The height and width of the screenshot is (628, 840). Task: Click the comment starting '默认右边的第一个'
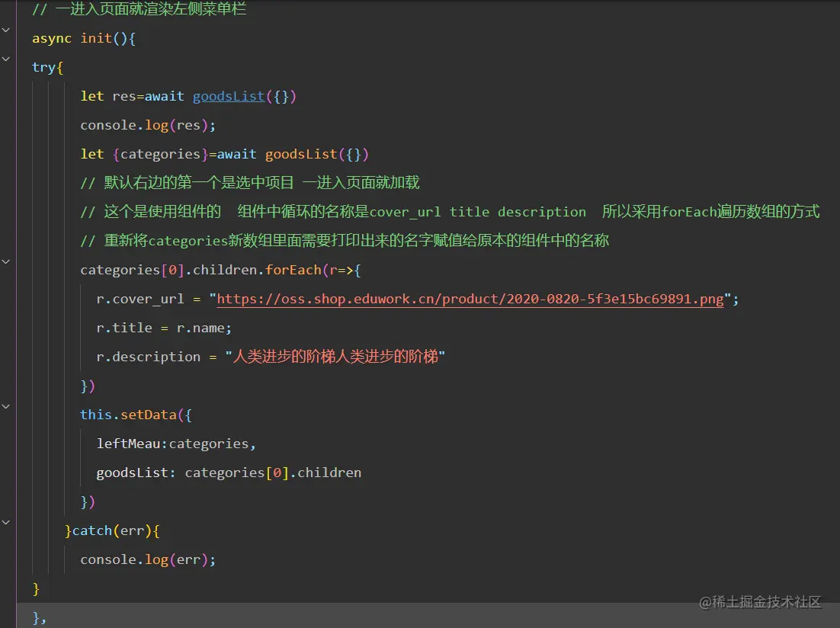point(250,183)
